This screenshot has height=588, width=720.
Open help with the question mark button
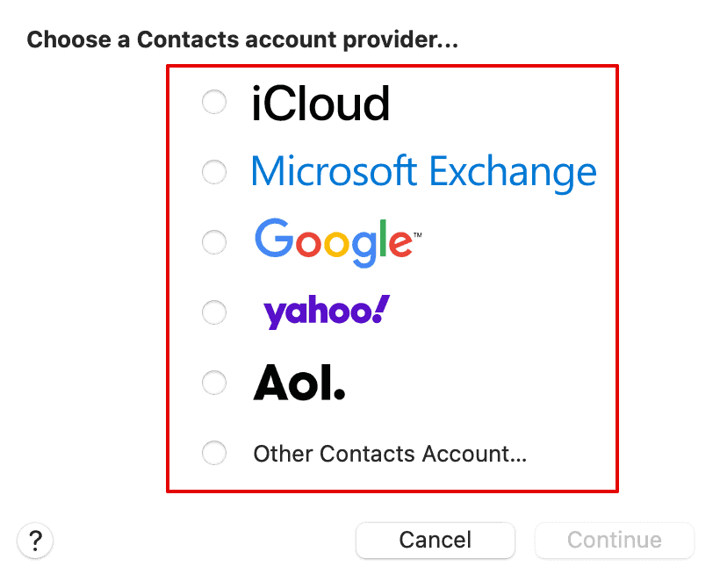coord(35,539)
